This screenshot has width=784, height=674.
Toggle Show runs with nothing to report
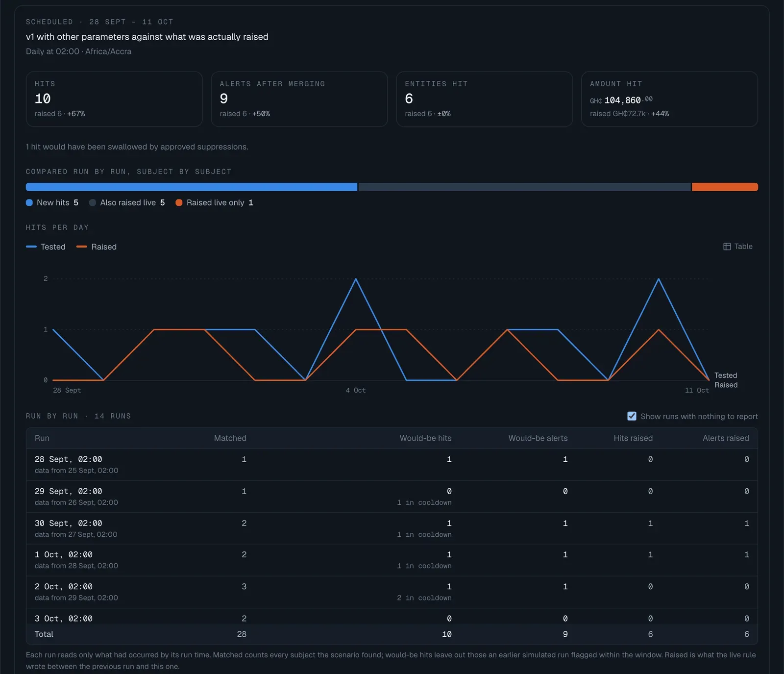click(632, 416)
